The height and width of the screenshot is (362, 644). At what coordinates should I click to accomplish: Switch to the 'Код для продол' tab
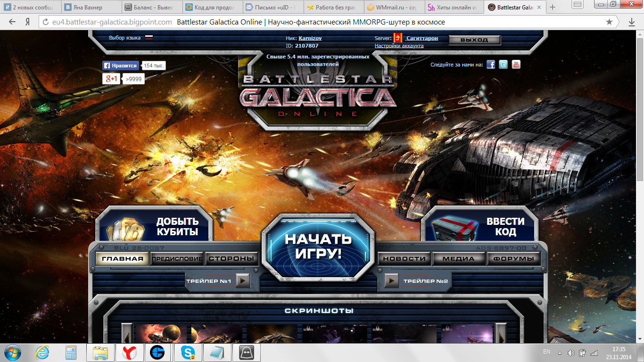point(211,7)
